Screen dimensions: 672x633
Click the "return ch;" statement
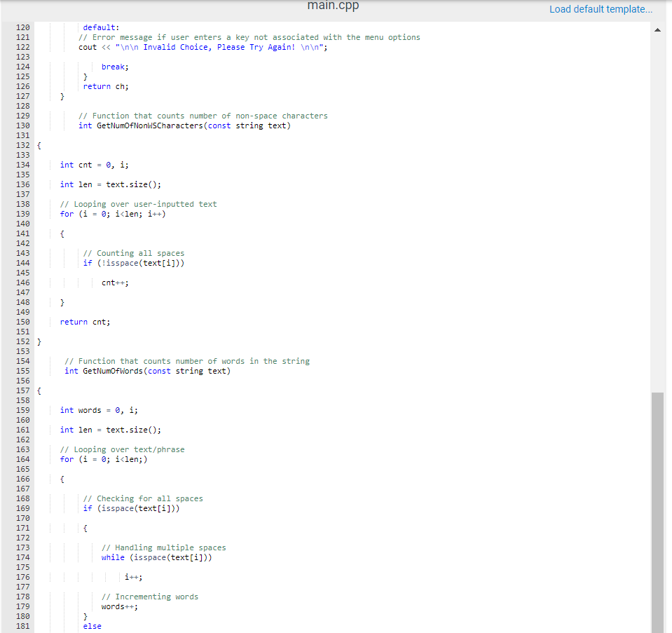pos(106,86)
